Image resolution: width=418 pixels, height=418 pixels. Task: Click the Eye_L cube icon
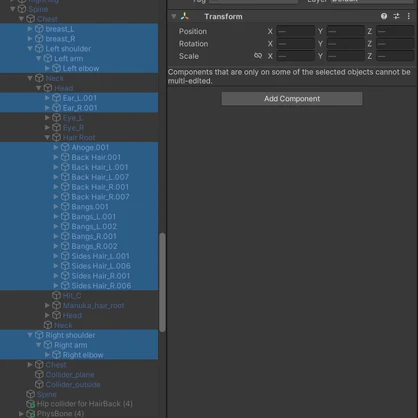(x=56, y=118)
